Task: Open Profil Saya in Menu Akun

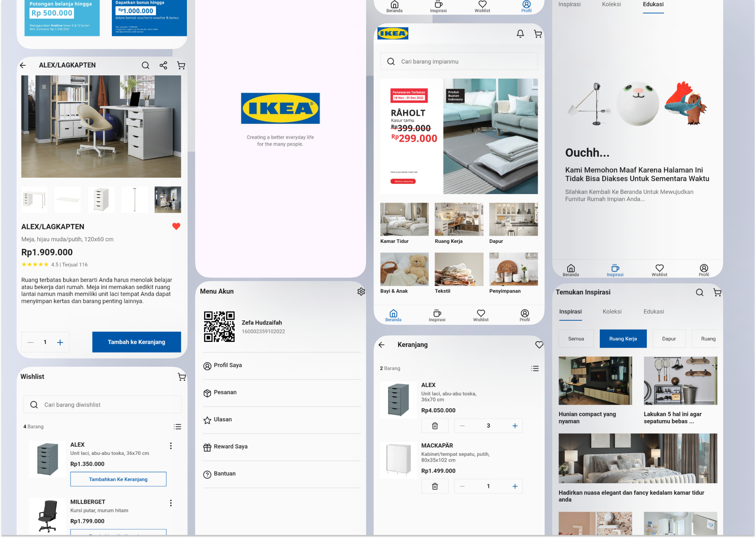Action: click(282, 366)
